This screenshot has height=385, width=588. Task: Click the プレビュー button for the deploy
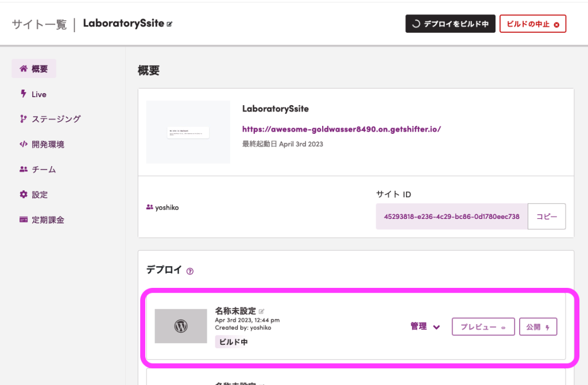(483, 327)
